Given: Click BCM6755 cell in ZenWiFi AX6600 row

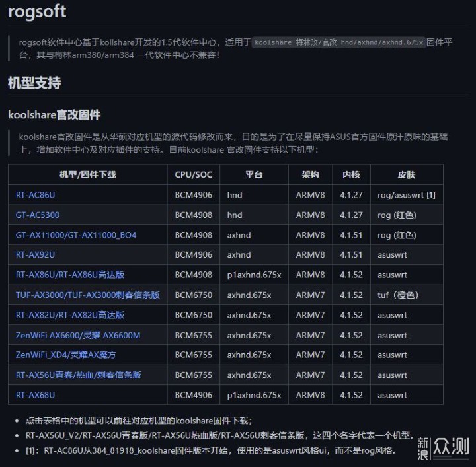Looking at the screenshot, I should coord(193,335).
